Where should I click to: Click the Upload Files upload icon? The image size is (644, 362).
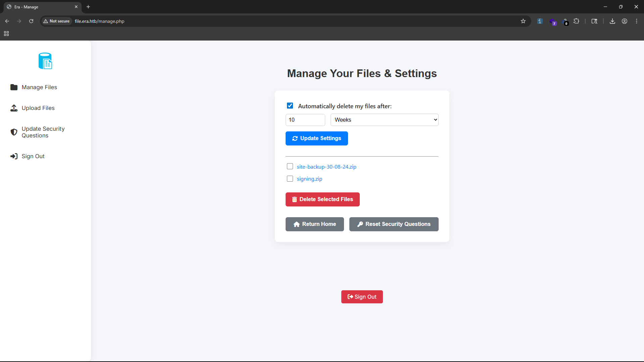point(14,108)
